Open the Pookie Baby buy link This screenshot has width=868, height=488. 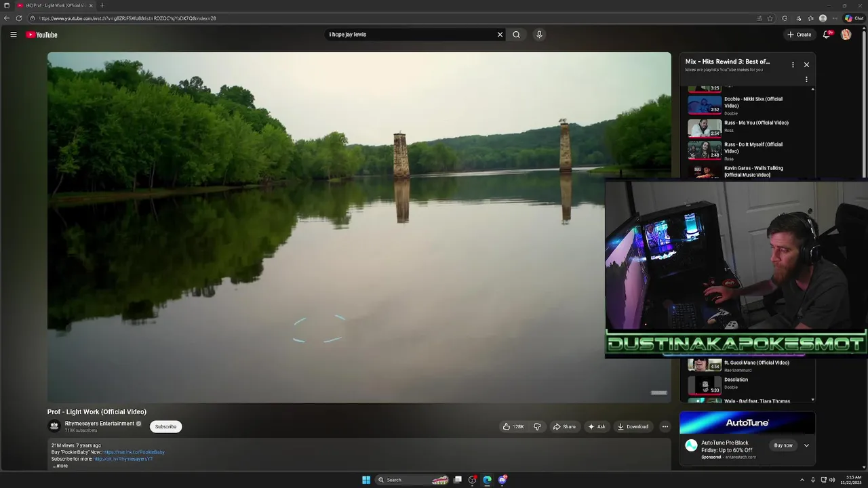point(134,452)
